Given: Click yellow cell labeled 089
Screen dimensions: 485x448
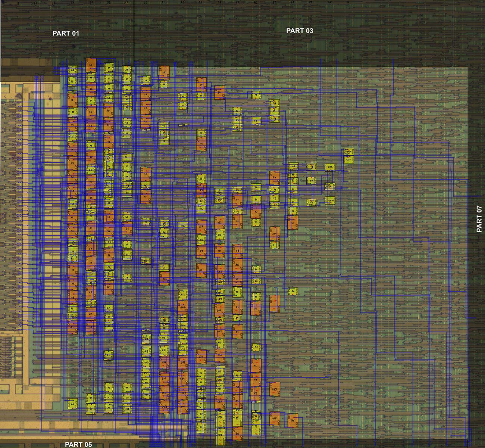Looking at the screenshot, I should tap(329, 167).
